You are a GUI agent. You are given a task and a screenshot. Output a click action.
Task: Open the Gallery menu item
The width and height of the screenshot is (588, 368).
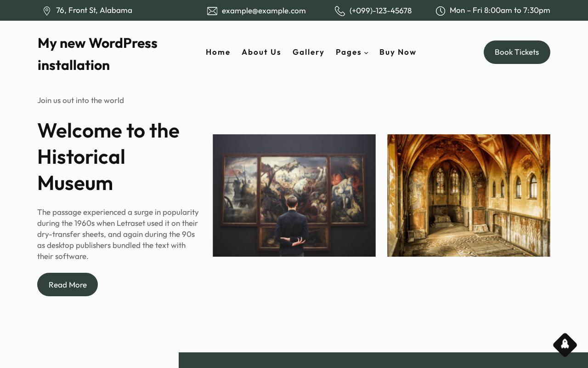(308, 52)
